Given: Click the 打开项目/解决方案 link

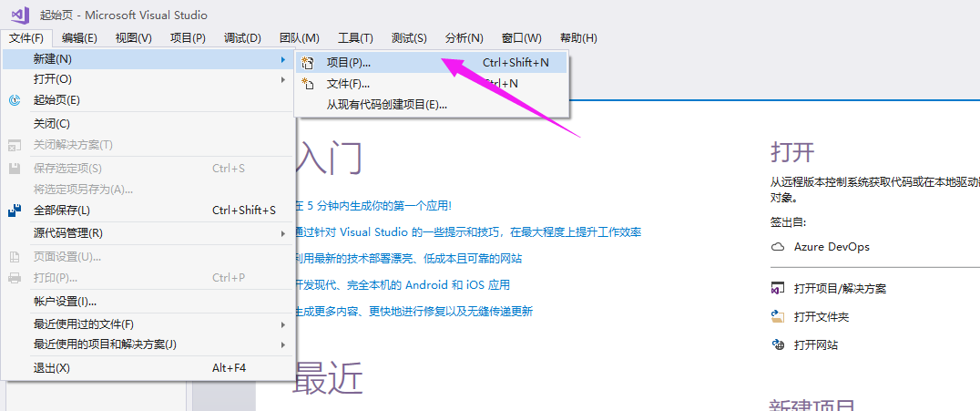Looking at the screenshot, I should 840,288.
